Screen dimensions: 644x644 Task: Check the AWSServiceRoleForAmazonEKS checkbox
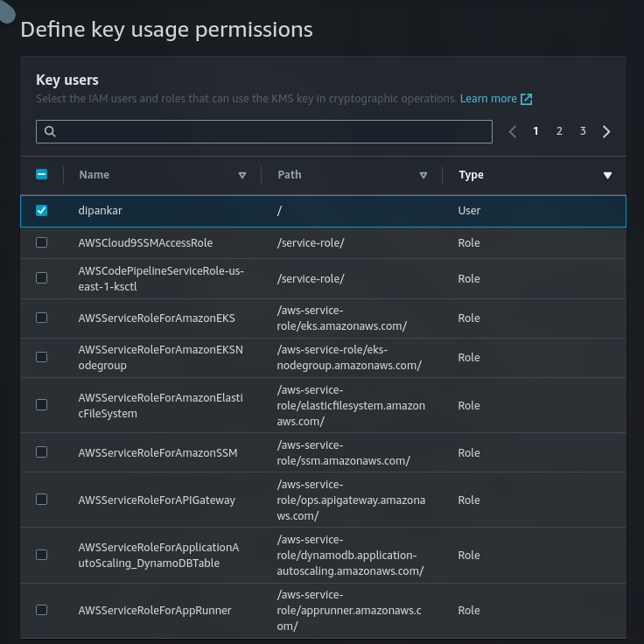41,318
